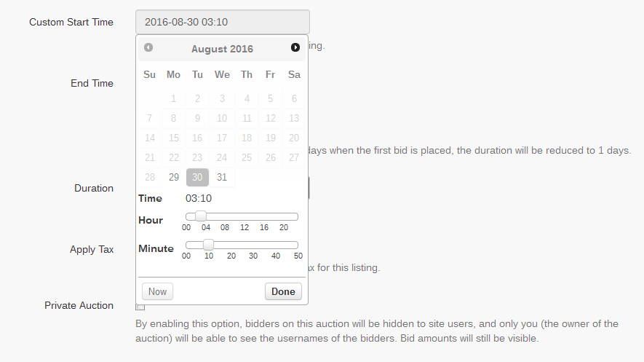The height and width of the screenshot is (362, 644).
Task: Click the Custom Start Time label
Action: 71,22
